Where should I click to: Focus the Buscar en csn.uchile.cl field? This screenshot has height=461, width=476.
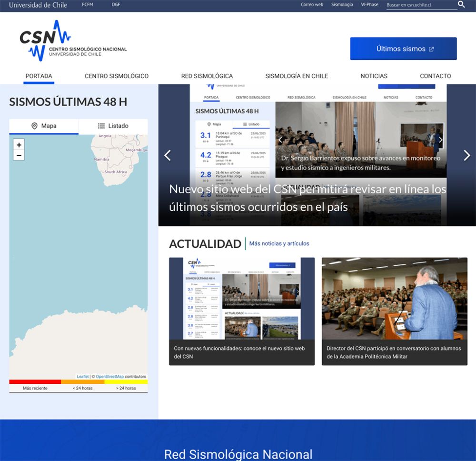pos(420,5)
